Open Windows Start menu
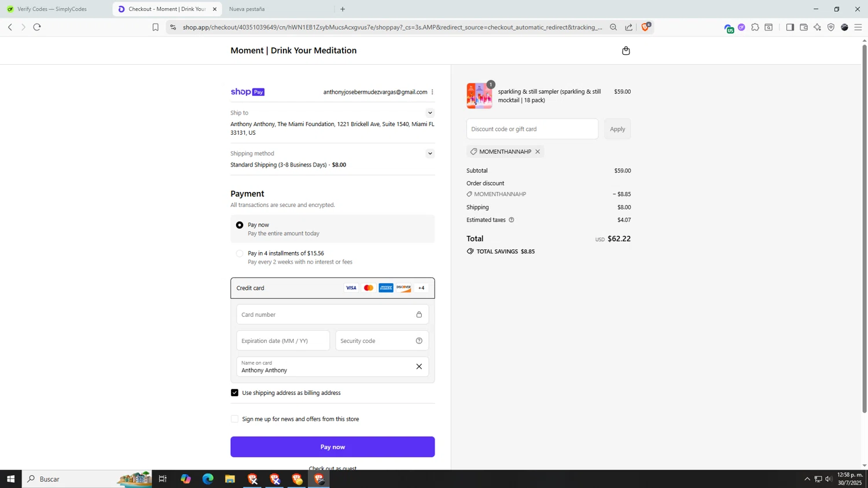 pyautogui.click(x=10, y=479)
